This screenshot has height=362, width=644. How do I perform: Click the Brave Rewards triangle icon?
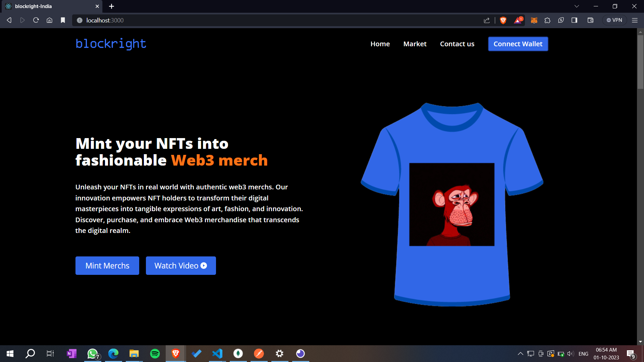518,20
